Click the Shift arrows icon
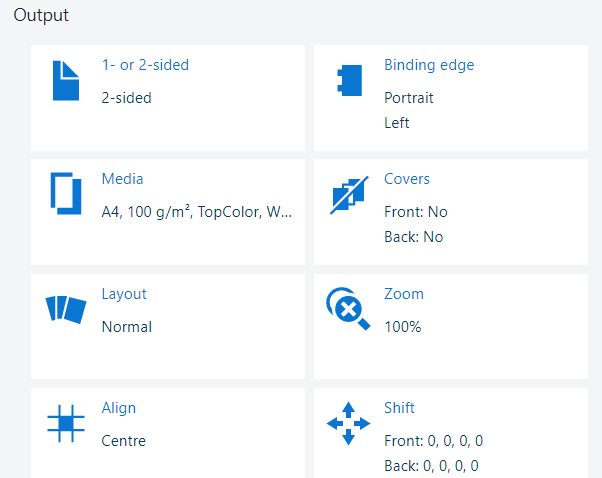This screenshot has width=602, height=478. pyautogui.click(x=348, y=423)
